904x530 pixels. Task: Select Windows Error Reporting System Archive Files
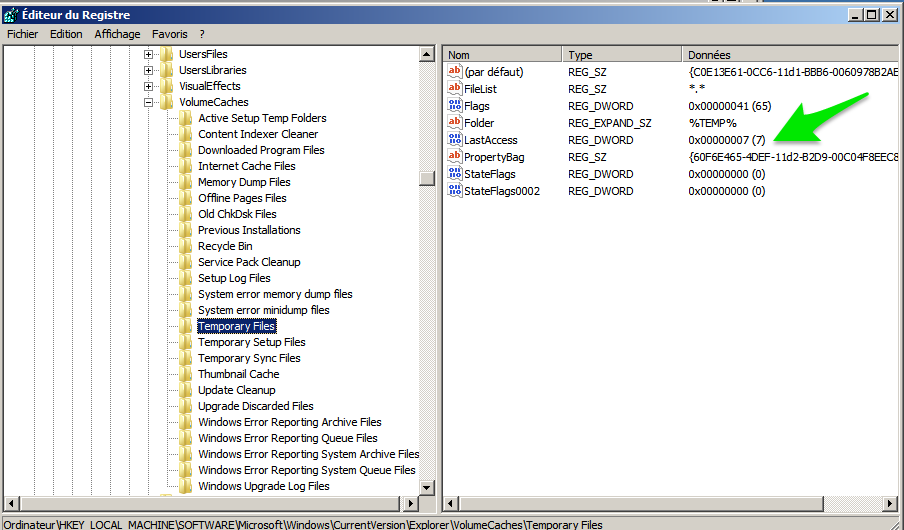coord(308,454)
